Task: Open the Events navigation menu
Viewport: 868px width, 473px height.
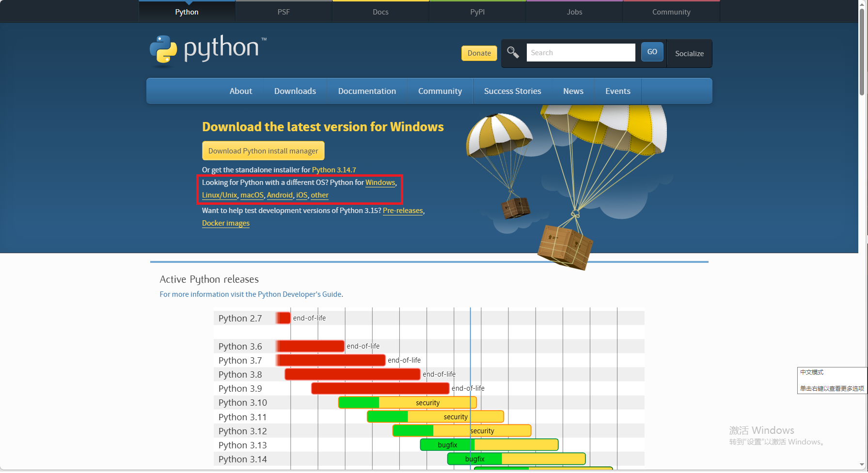Action: pyautogui.click(x=618, y=91)
